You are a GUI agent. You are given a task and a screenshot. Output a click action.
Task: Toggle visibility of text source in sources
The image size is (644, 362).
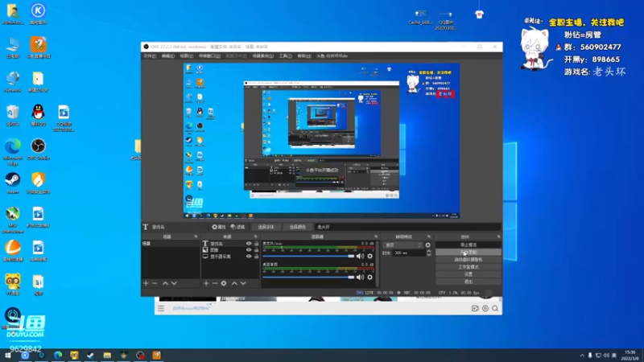(249, 244)
